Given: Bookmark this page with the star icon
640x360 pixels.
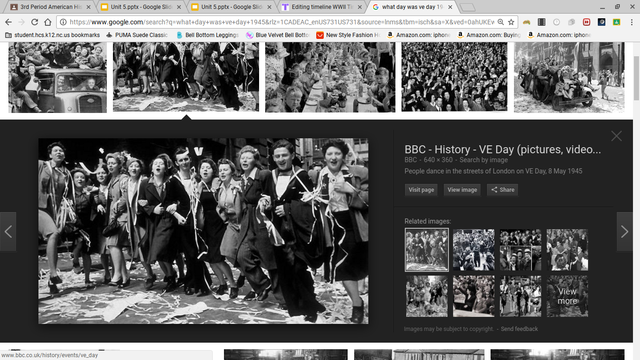Looking at the screenshot, I should 511,22.
